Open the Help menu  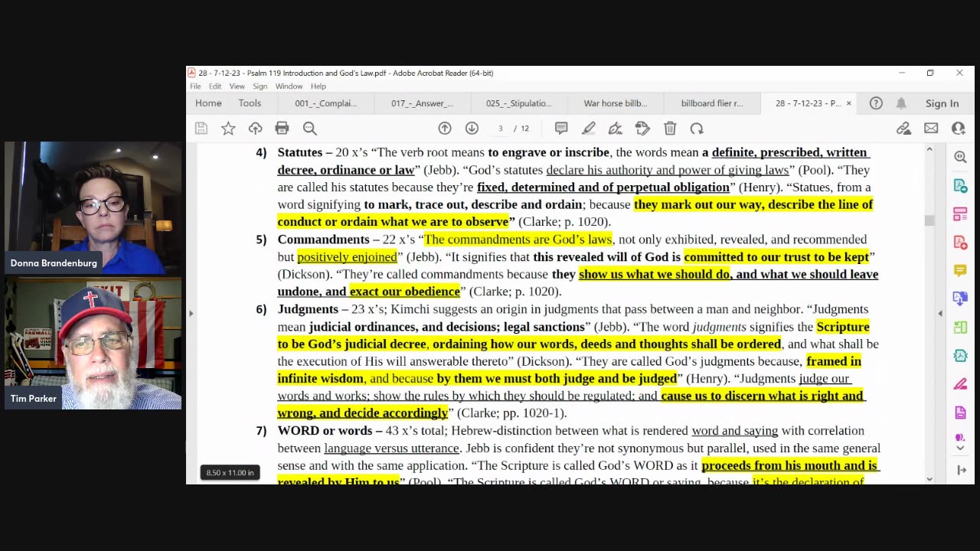click(318, 86)
